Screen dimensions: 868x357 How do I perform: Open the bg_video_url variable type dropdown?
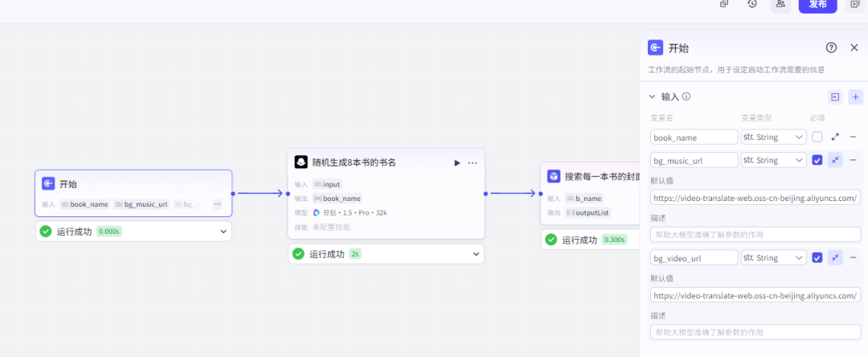(774, 257)
